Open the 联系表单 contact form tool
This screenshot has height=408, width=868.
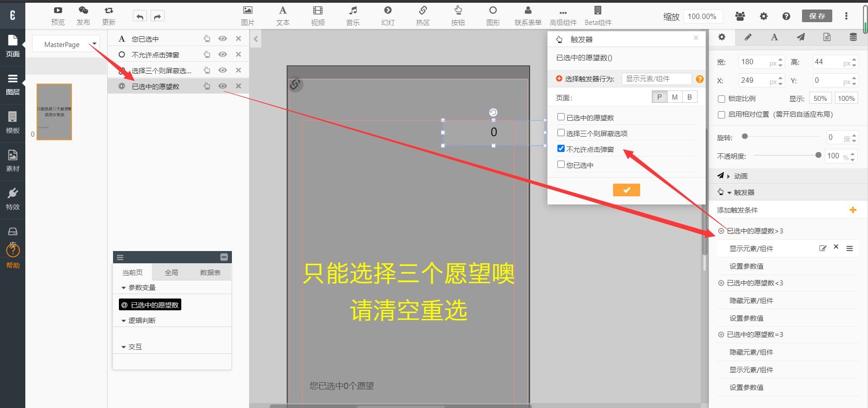528,15
